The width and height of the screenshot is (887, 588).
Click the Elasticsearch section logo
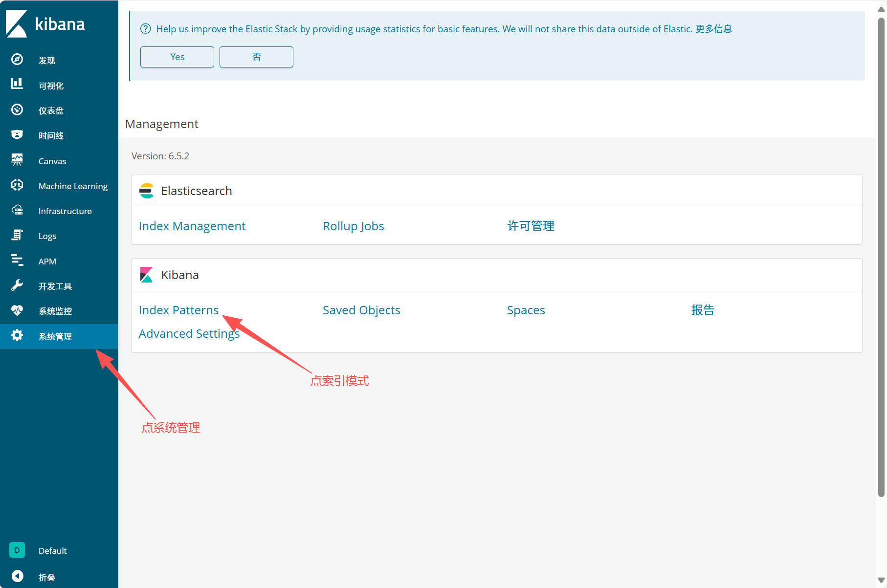coord(146,191)
